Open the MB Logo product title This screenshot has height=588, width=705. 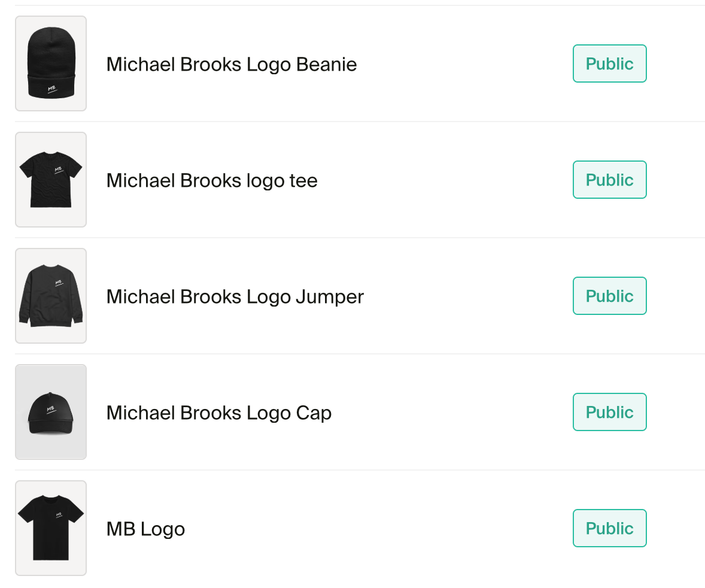pyautogui.click(x=145, y=529)
